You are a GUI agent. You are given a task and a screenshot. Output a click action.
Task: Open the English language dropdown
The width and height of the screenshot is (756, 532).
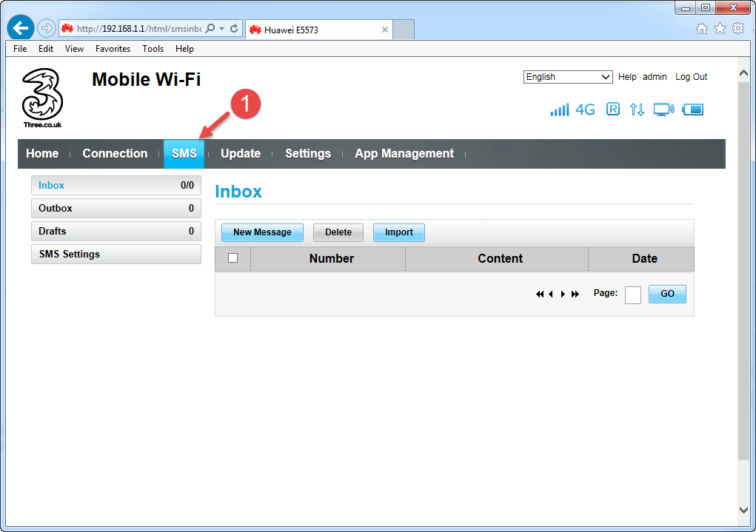coord(568,77)
